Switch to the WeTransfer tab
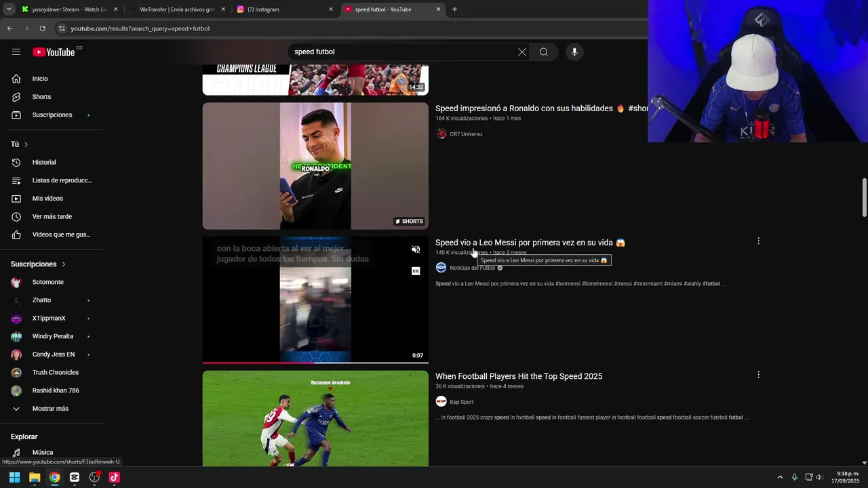The image size is (868, 488). point(176,9)
